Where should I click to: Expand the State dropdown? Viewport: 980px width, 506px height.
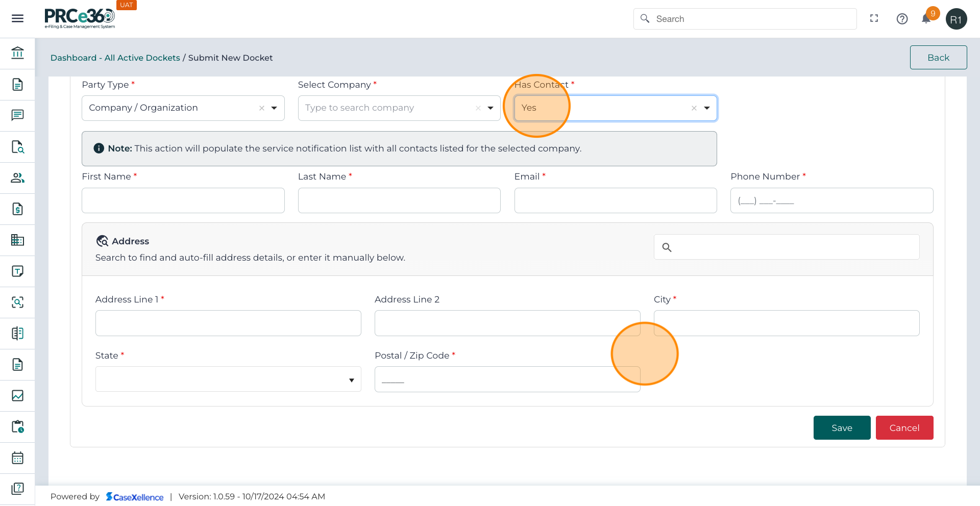[x=351, y=380]
